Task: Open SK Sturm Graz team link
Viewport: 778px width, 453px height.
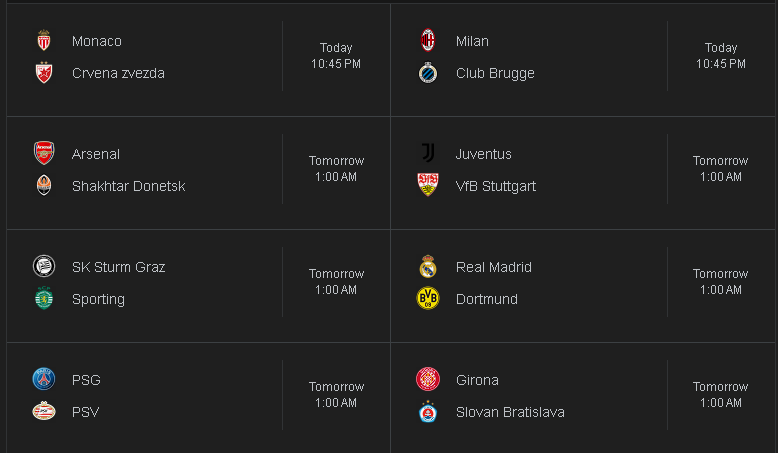Action: coord(119,267)
